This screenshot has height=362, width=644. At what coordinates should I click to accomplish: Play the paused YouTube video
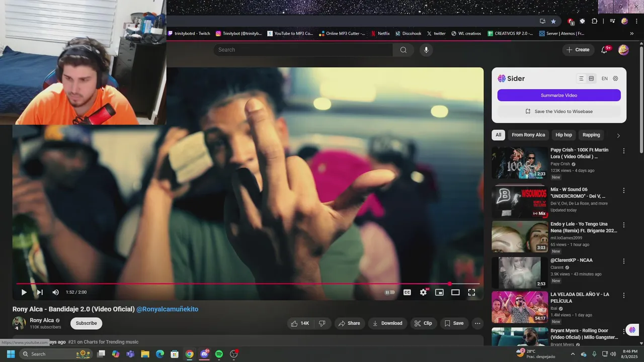[24, 292]
